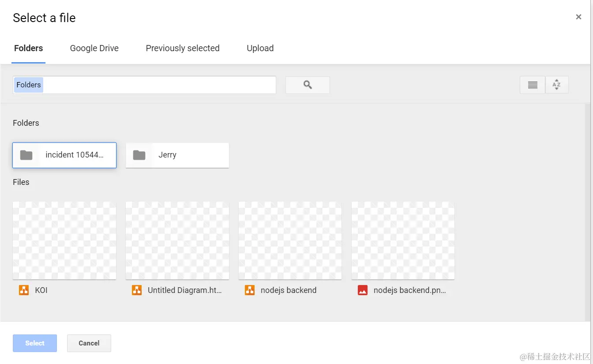Select the KOI file thumbnail
The height and width of the screenshot is (364, 593).
64,240
